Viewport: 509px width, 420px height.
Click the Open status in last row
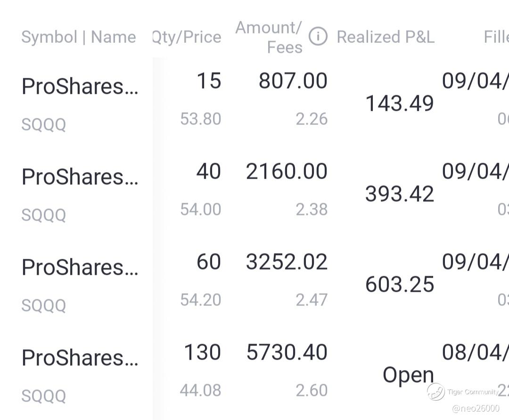tap(408, 375)
